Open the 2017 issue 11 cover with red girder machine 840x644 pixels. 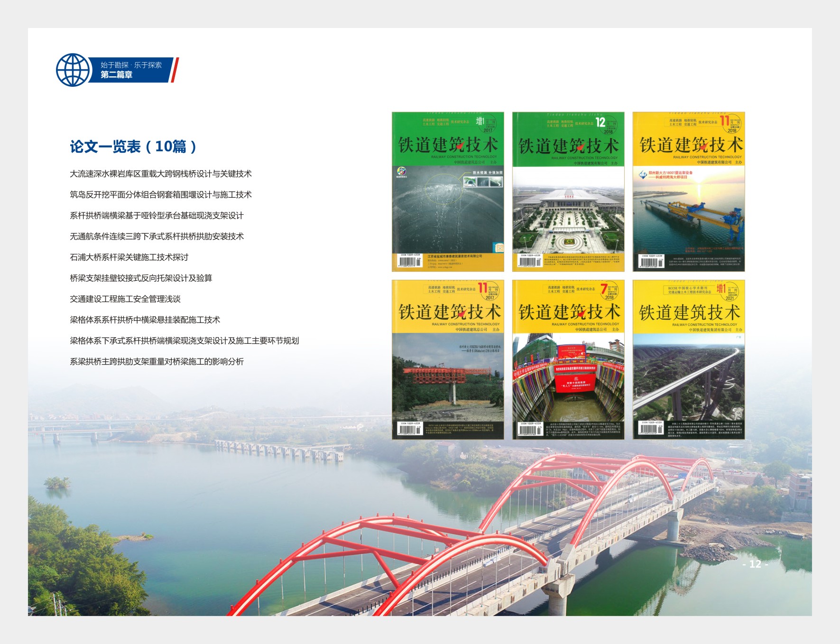pyautogui.click(x=448, y=359)
